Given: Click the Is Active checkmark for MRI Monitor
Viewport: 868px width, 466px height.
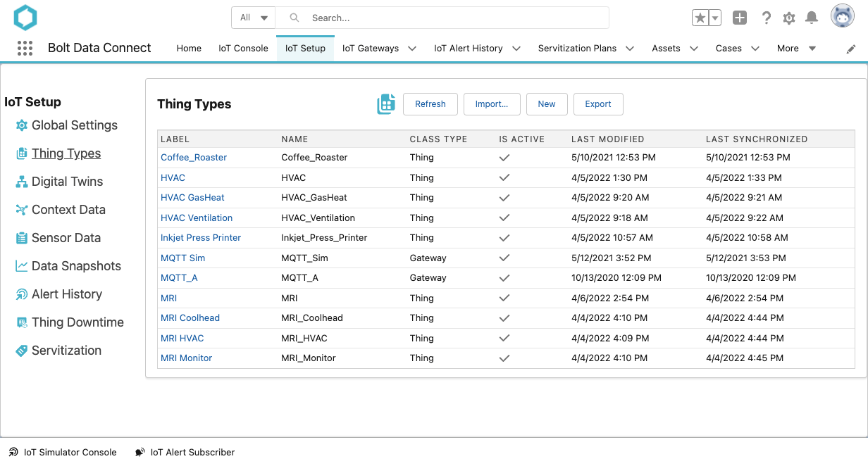Looking at the screenshot, I should 504,358.
